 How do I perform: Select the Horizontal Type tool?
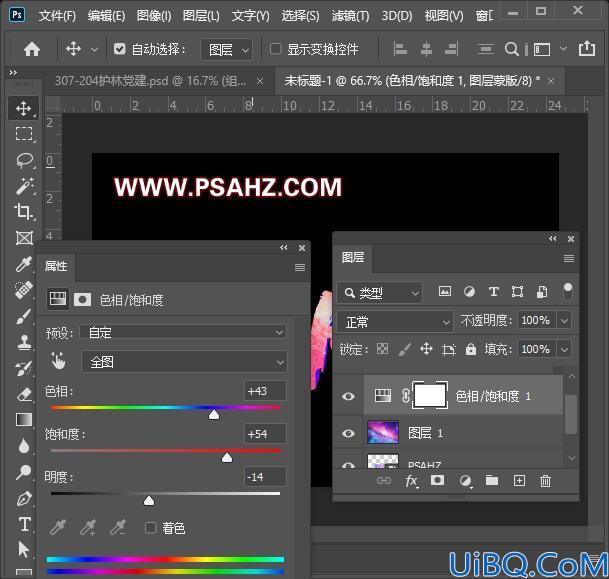click(24, 524)
